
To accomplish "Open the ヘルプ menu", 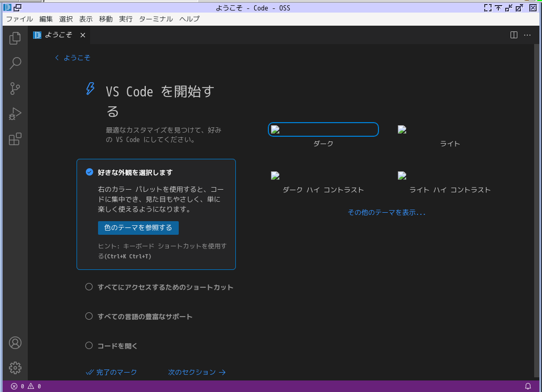I will [x=189, y=19].
